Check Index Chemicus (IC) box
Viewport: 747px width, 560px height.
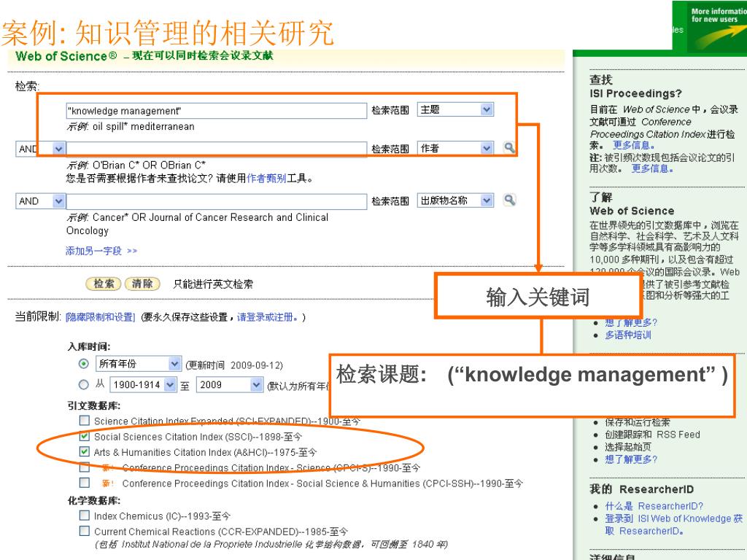[85, 516]
